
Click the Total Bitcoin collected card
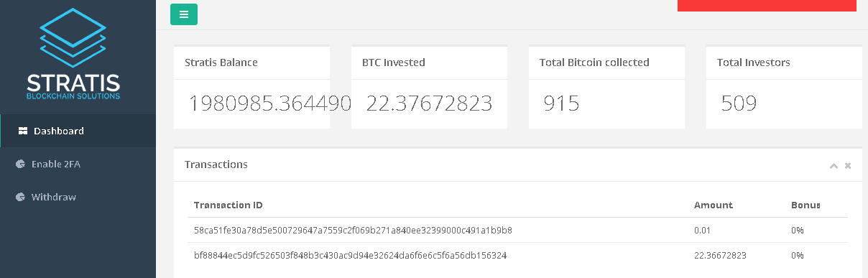point(606,88)
